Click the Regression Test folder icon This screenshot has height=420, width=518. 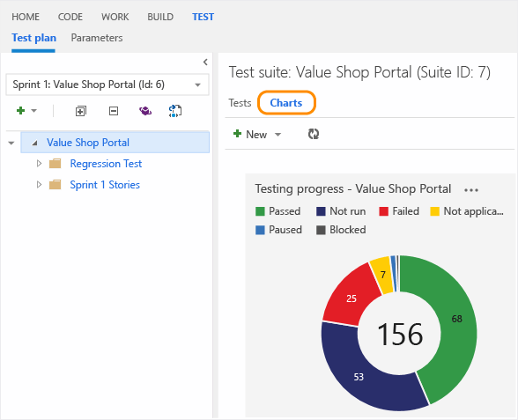[x=55, y=164]
